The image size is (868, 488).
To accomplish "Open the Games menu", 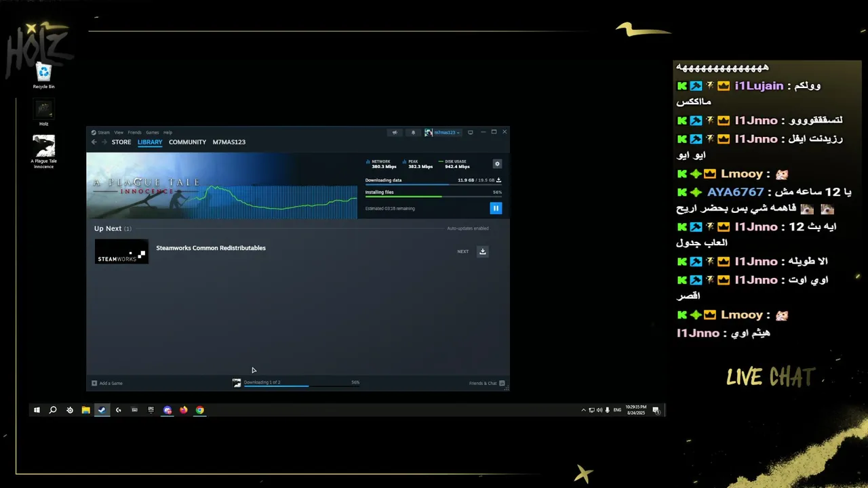I will click(153, 133).
